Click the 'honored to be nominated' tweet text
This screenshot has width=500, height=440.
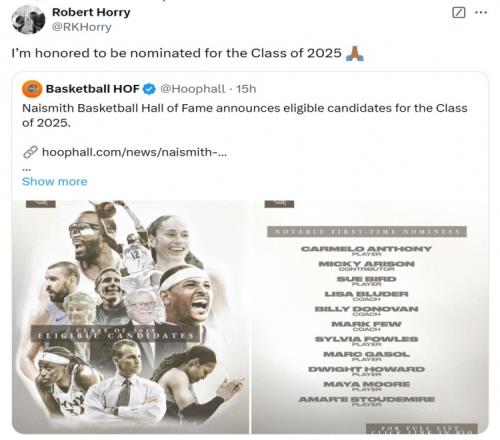(177, 53)
